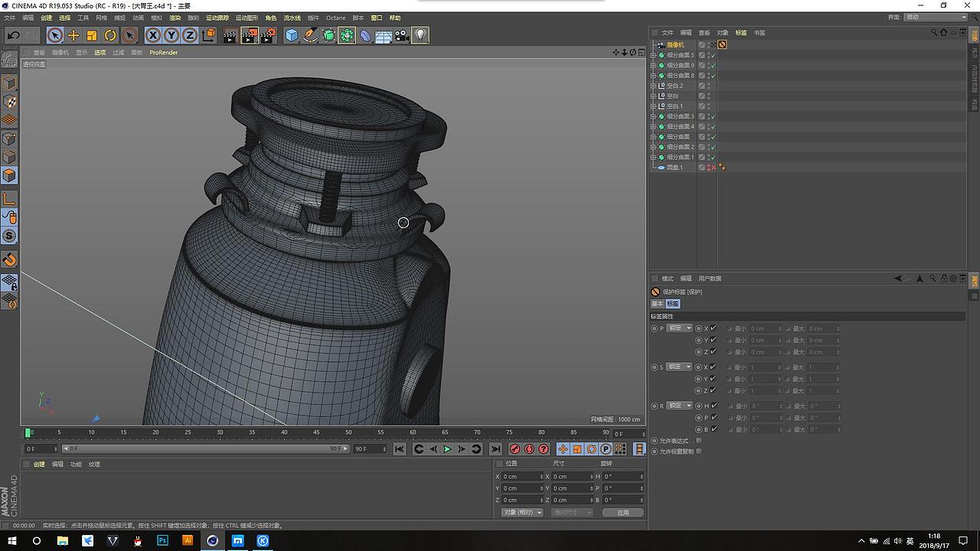Switch to the 基本 tab in attributes

click(x=657, y=304)
